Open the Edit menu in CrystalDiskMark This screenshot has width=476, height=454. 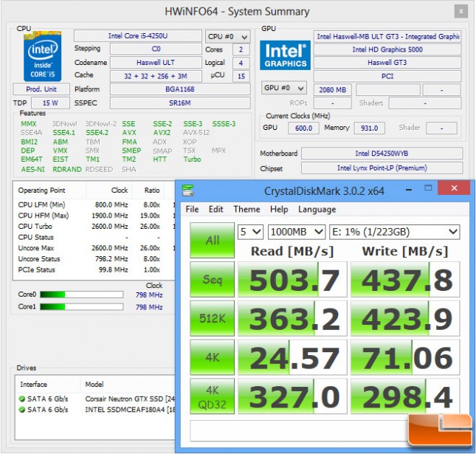pos(215,209)
